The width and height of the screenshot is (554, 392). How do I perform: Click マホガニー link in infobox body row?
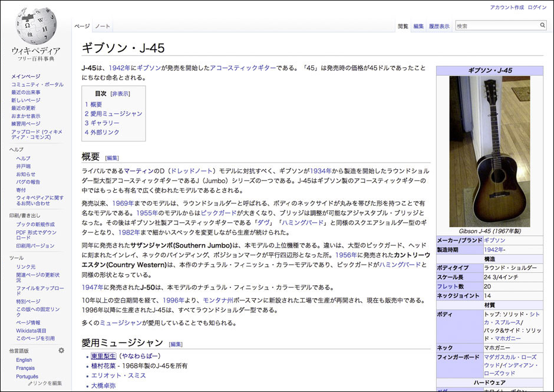coord(507,338)
